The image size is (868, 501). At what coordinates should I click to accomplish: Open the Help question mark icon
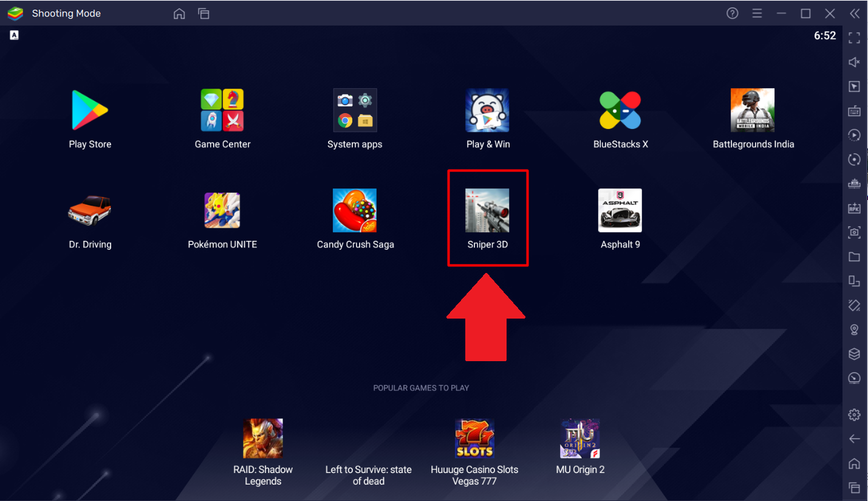733,13
